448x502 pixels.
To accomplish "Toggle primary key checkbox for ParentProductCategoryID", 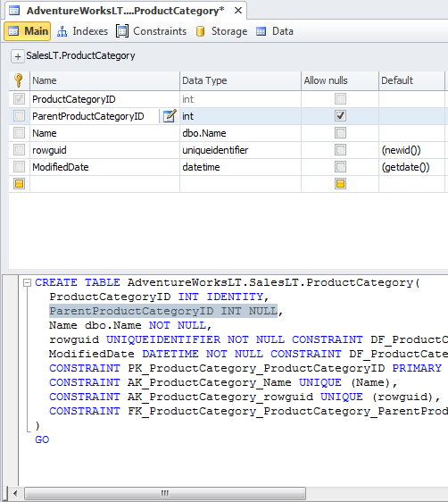I will 19,116.
